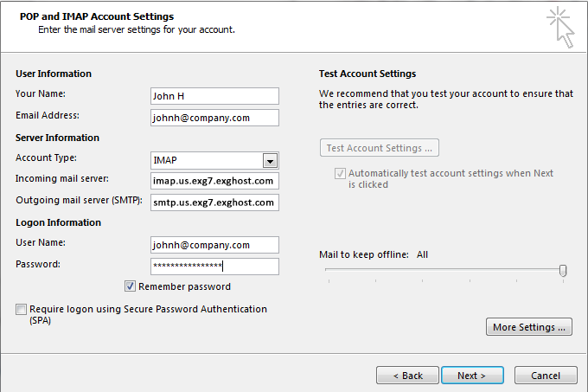588x392 pixels.
Task: Click into the Email Address field
Action: [214, 118]
